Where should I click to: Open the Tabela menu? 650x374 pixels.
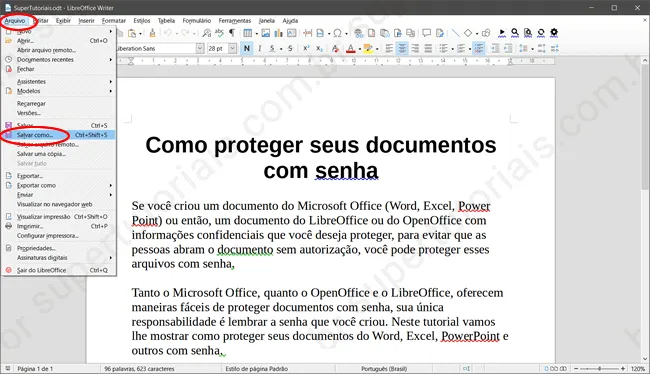coord(166,21)
